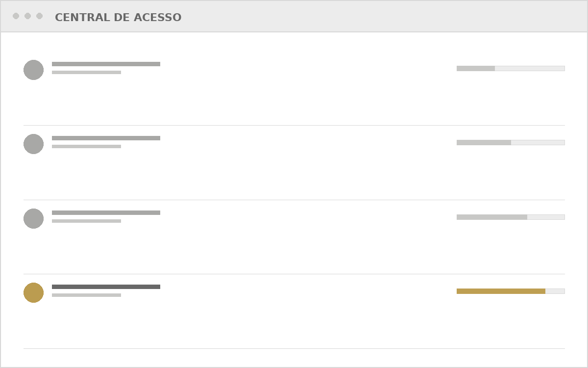
Task: Click the third row's subtitle line
Action: point(86,221)
